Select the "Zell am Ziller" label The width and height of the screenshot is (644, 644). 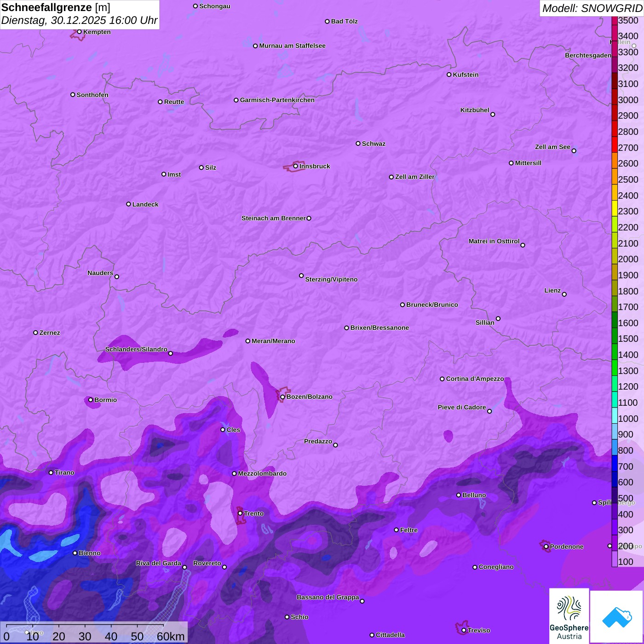pos(415,177)
